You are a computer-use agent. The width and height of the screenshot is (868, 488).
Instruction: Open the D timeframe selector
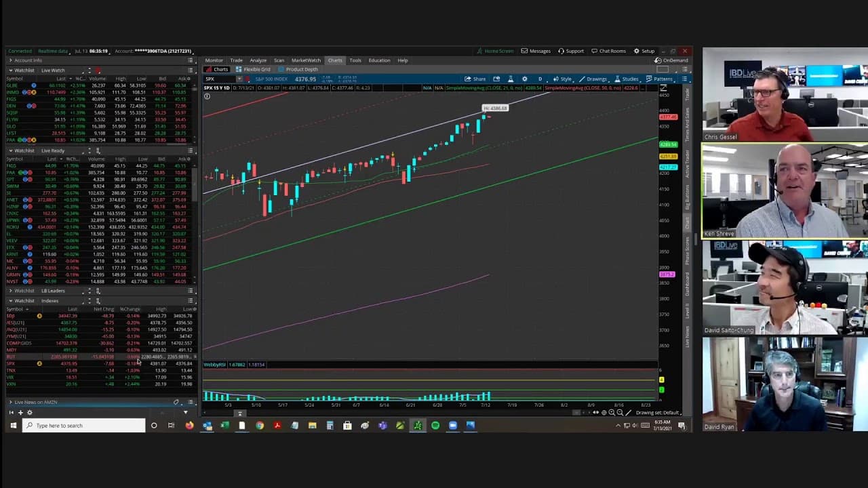(540, 79)
